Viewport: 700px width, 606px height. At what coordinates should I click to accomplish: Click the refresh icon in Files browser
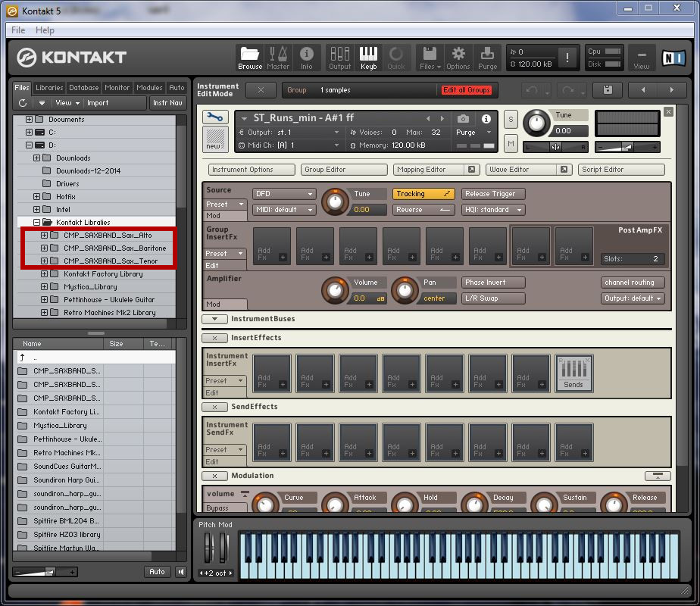(23, 103)
